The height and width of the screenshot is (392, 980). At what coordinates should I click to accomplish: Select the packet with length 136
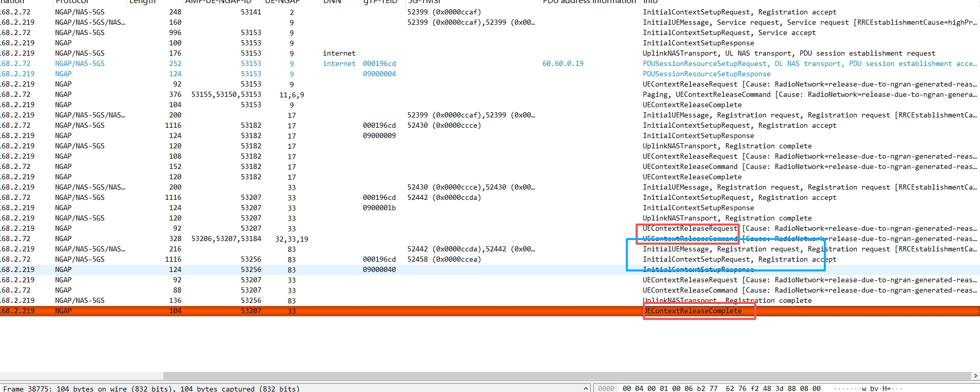(x=175, y=301)
